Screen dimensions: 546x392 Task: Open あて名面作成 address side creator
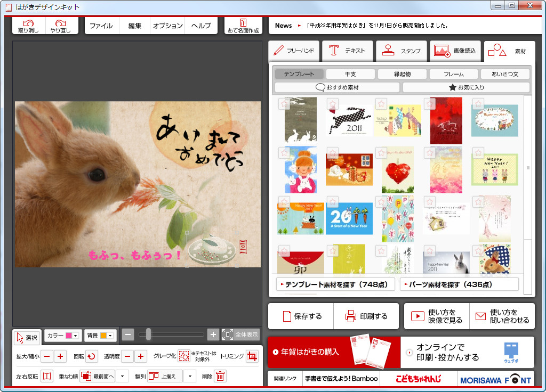point(243,26)
